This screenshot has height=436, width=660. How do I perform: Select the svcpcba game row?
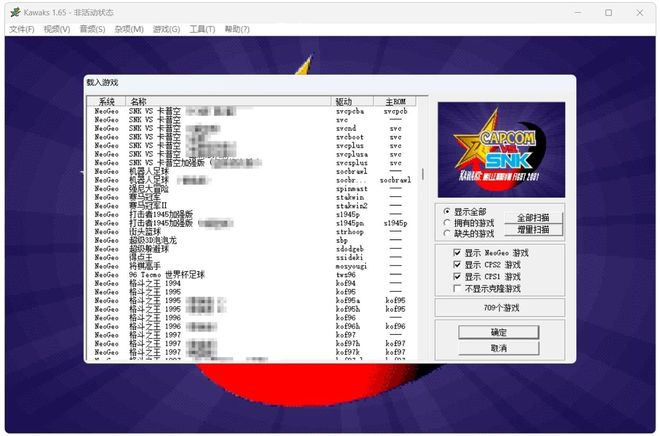coord(251,111)
